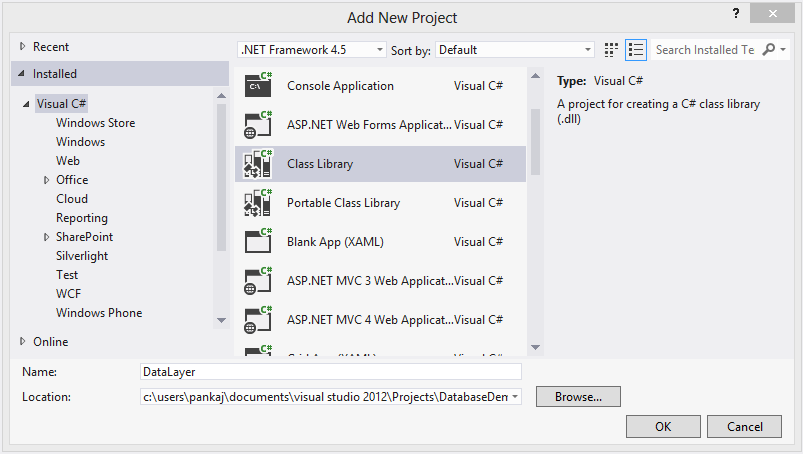Select the SharePoint category label
This screenshot has height=454, width=803.
[x=84, y=237]
